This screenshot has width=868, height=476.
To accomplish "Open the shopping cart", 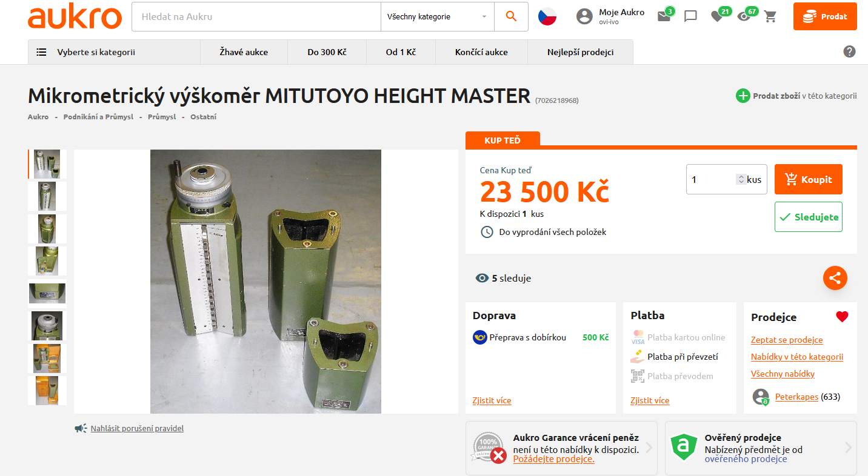I will pos(770,16).
